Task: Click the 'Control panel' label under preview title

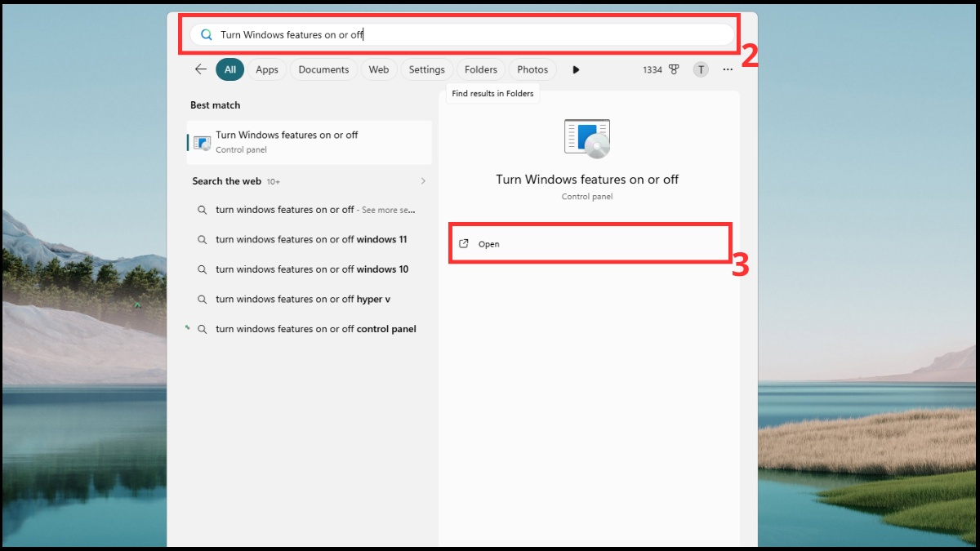Action: point(587,197)
